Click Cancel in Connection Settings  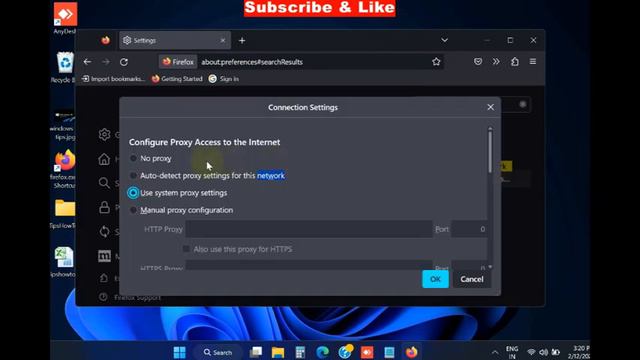[x=472, y=279]
